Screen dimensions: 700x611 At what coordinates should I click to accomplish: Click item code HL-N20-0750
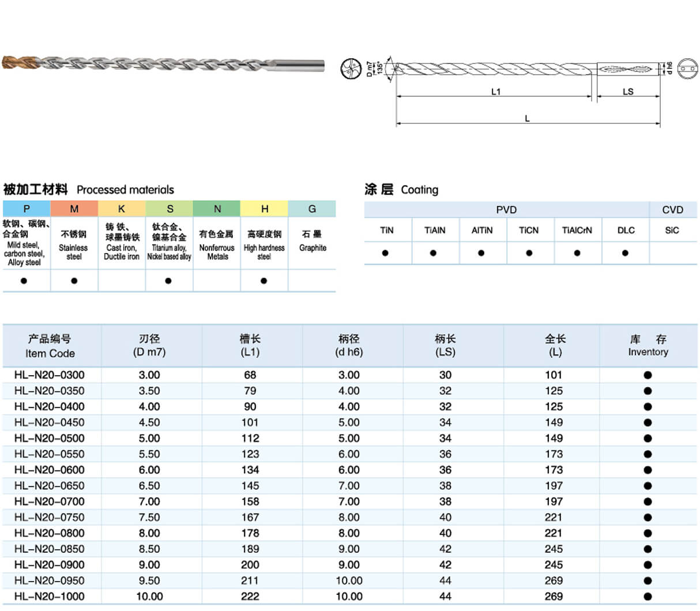(x=50, y=518)
